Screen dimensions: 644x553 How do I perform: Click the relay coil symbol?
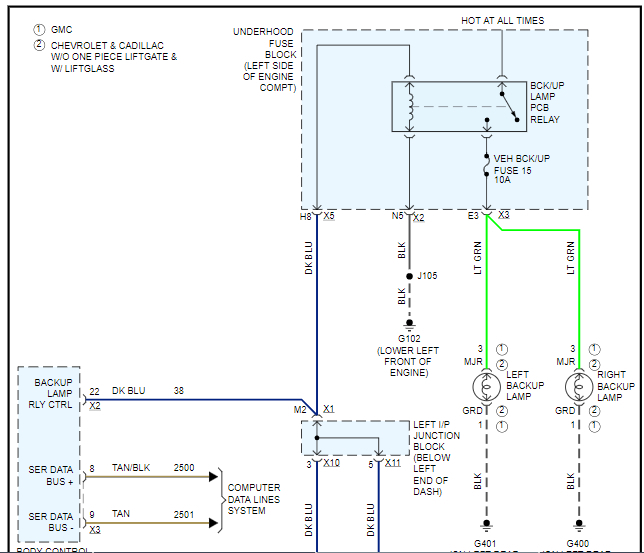coord(409,107)
